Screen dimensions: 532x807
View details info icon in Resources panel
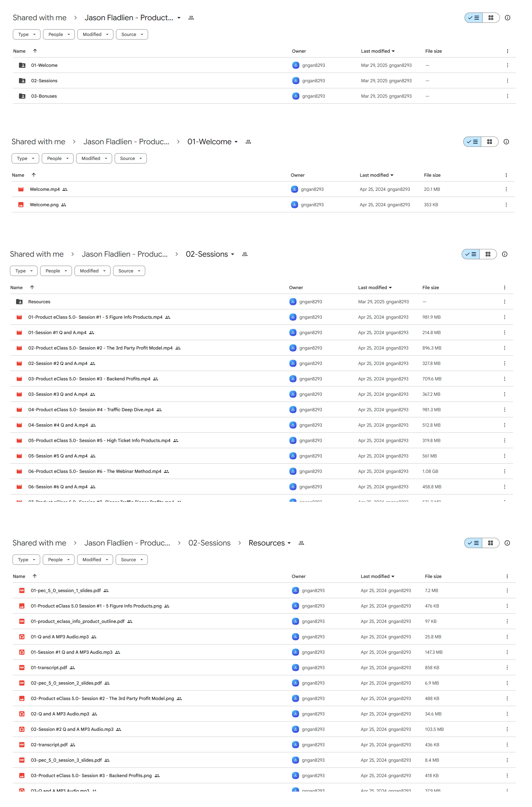[x=507, y=543]
